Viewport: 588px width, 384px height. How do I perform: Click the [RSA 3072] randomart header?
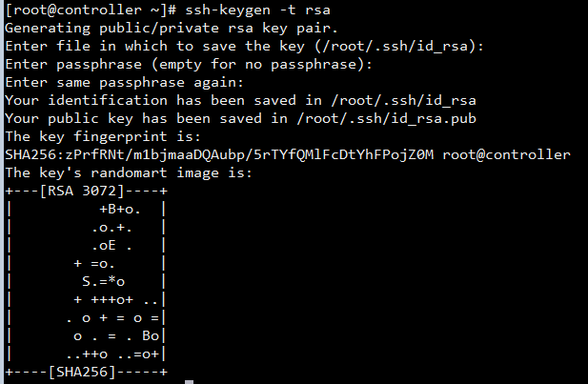82,191
